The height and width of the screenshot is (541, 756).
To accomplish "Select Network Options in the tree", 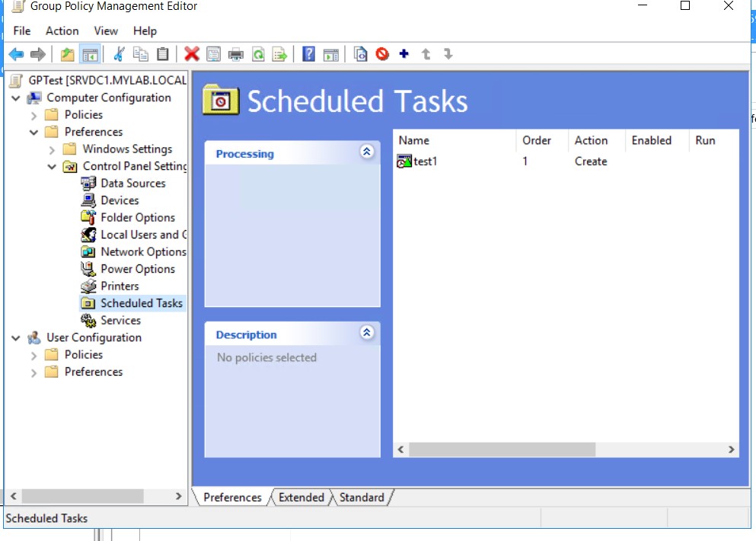I will 143,252.
